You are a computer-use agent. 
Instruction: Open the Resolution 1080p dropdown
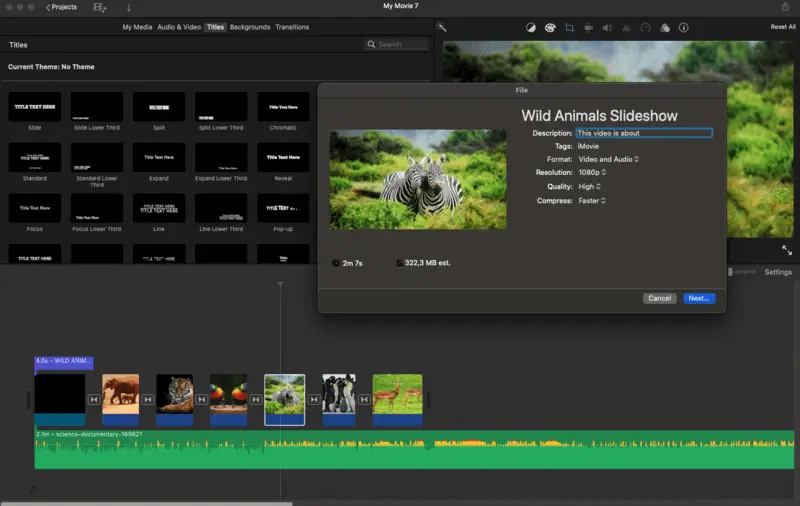591,172
